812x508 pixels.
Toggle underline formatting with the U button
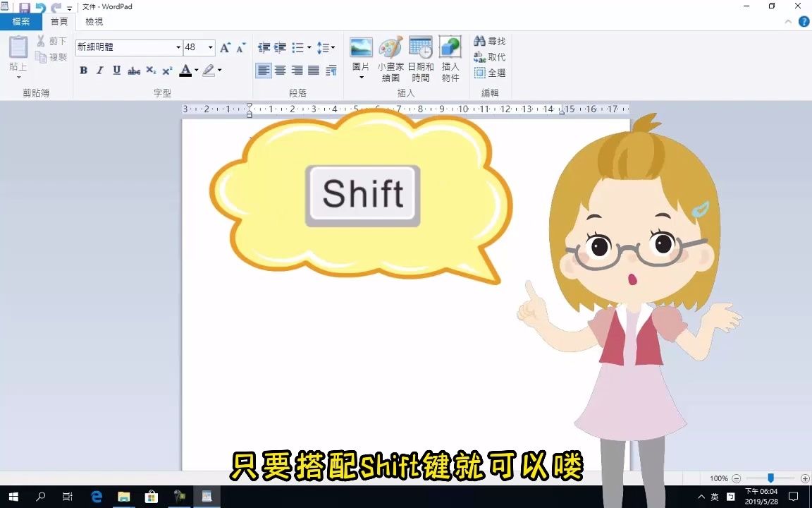116,71
